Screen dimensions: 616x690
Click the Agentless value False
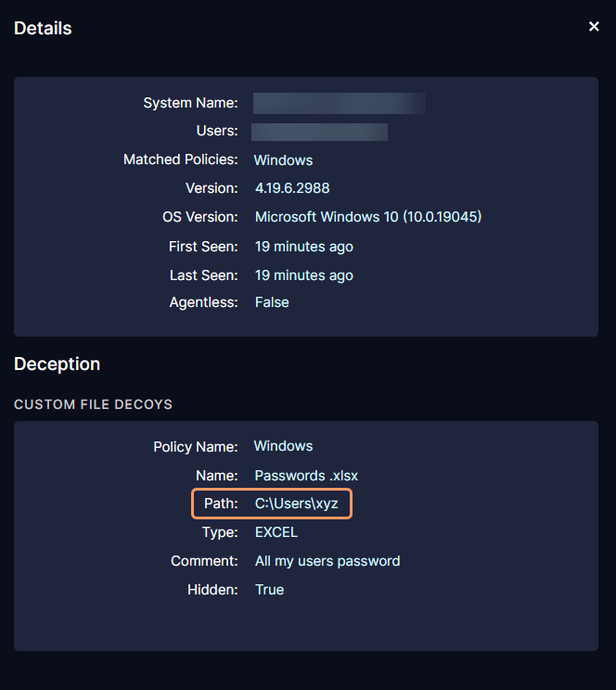(x=272, y=302)
